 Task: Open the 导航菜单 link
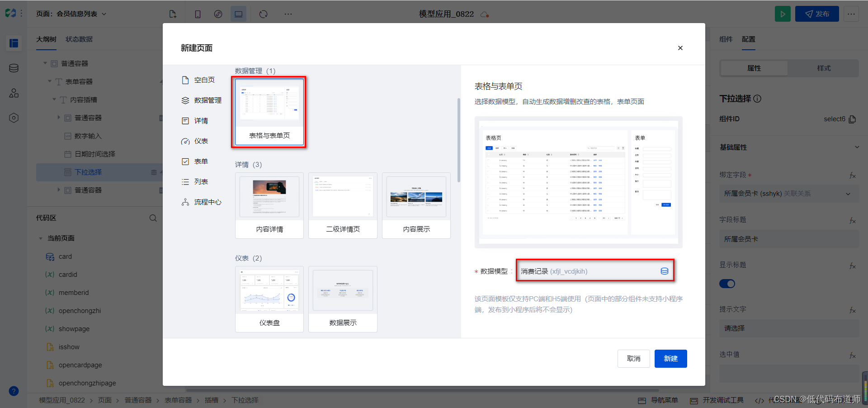658,400
